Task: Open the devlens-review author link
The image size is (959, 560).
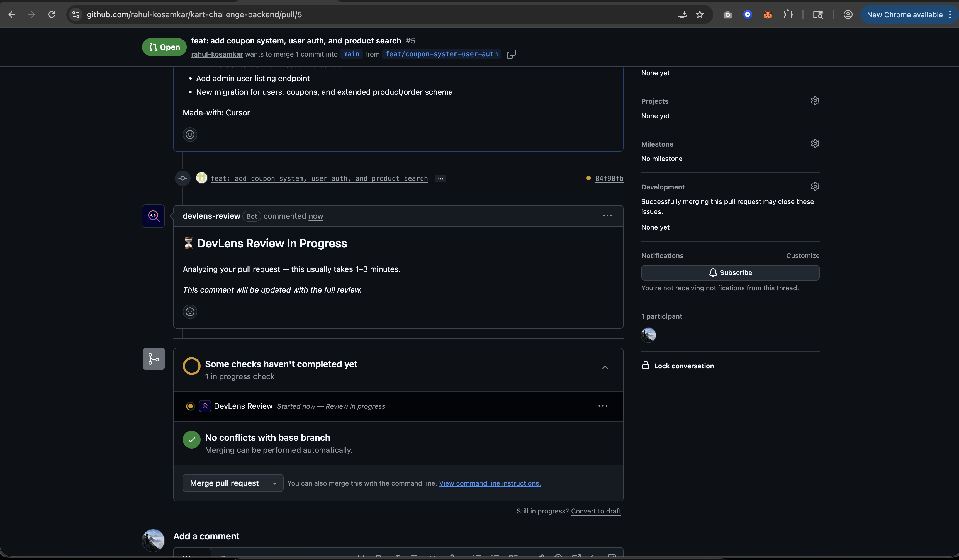Action: coord(211,216)
